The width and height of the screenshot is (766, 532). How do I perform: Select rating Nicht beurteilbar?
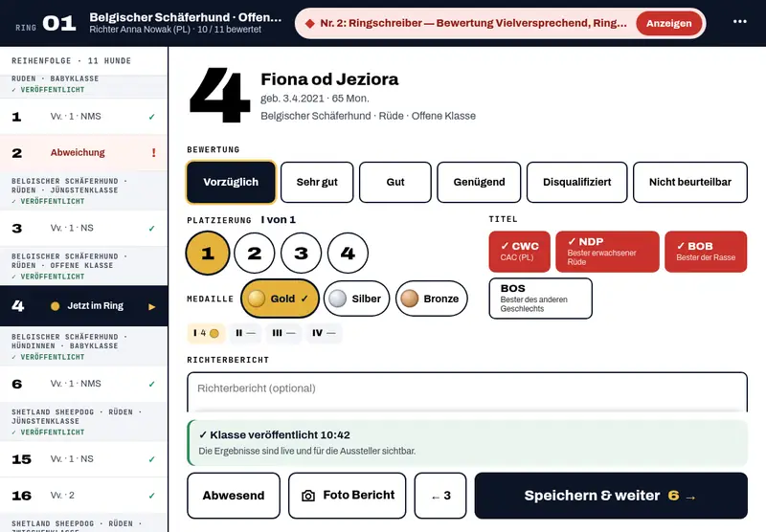click(x=690, y=182)
